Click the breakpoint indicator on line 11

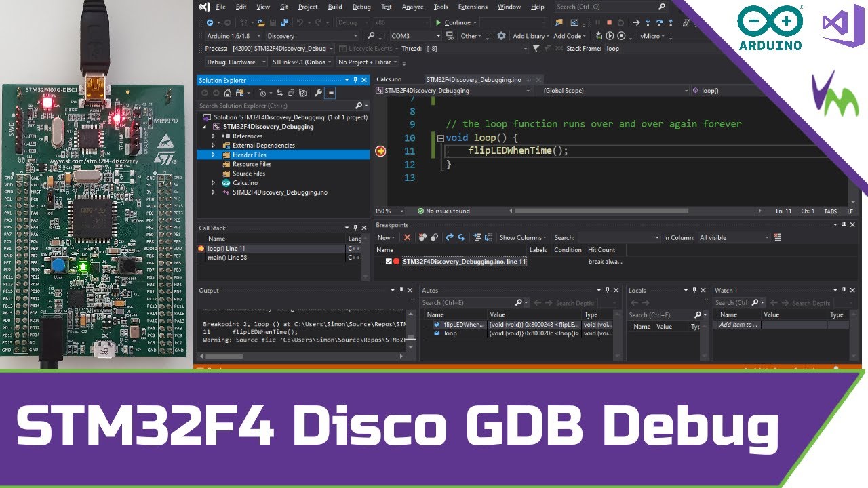click(380, 151)
